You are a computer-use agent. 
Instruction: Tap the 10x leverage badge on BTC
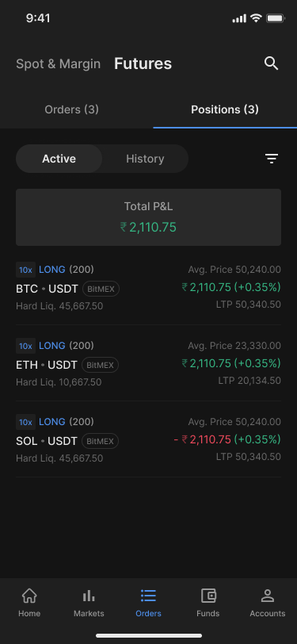click(25, 270)
